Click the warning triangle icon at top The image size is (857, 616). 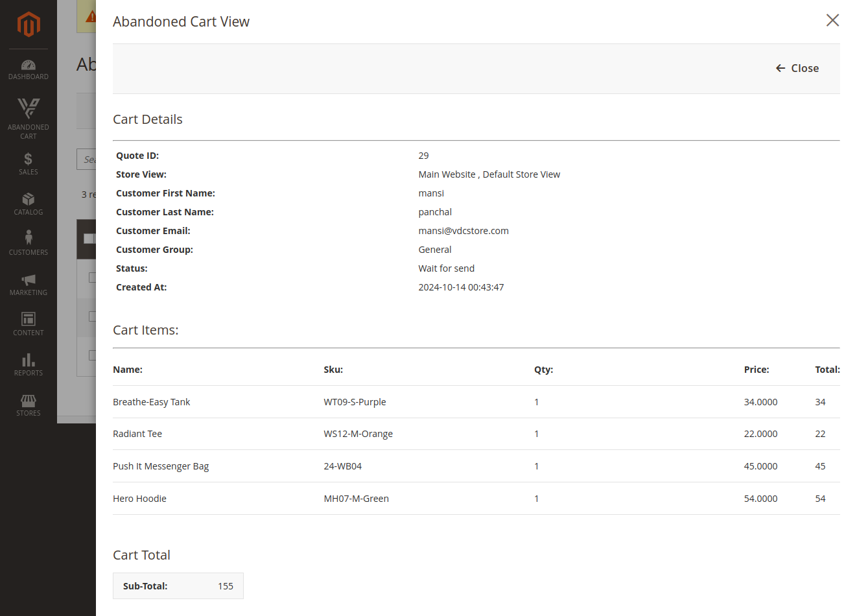click(90, 17)
